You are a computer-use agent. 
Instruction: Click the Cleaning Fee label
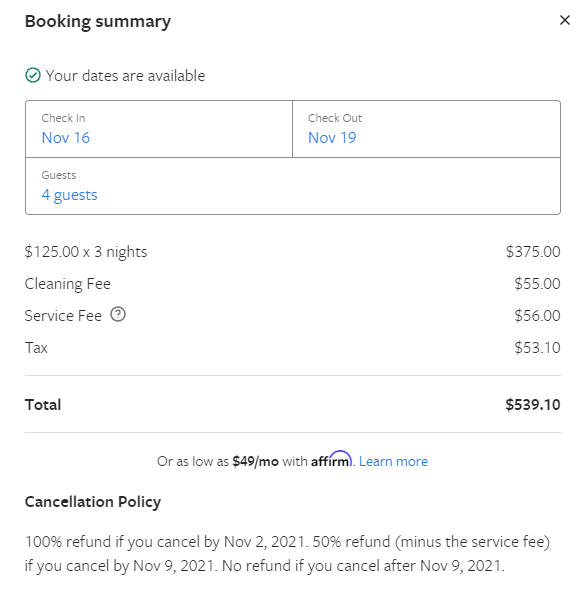pos(68,284)
